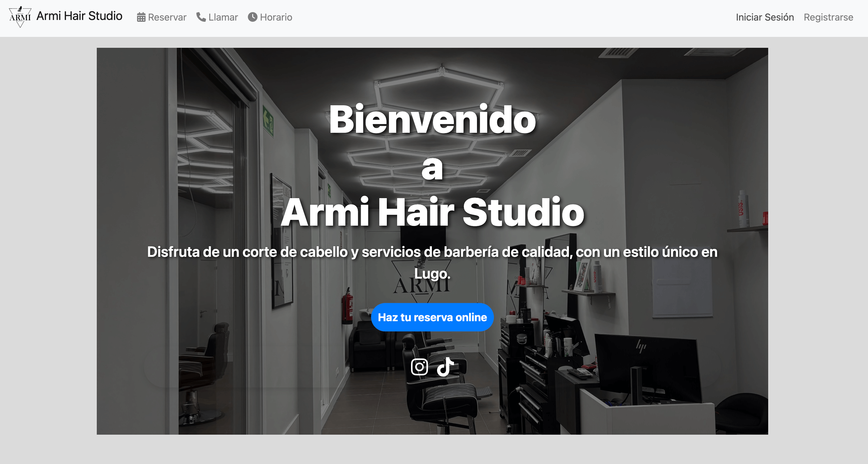Click the green emergency exit sign

tap(268, 121)
